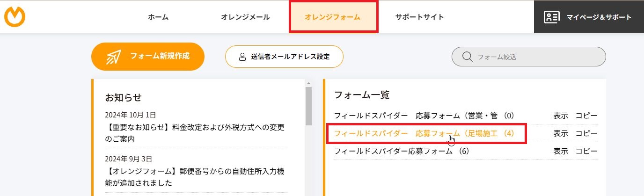Click the paper plane icon
The image size is (644, 196).
(114, 57)
